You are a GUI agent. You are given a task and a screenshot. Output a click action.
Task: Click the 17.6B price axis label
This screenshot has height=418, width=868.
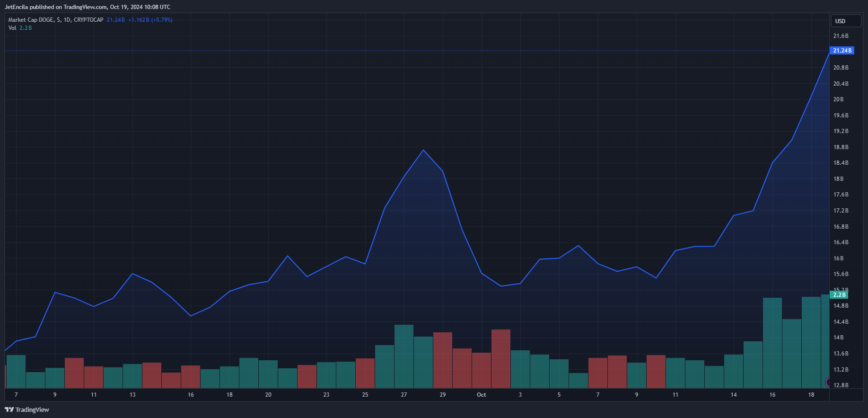tap(841, 195)
